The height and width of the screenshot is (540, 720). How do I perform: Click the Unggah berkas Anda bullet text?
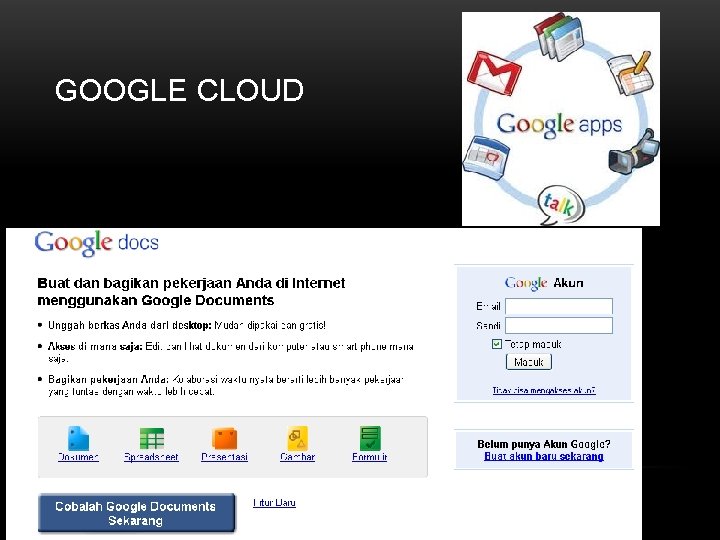click(x=187, y=325)
